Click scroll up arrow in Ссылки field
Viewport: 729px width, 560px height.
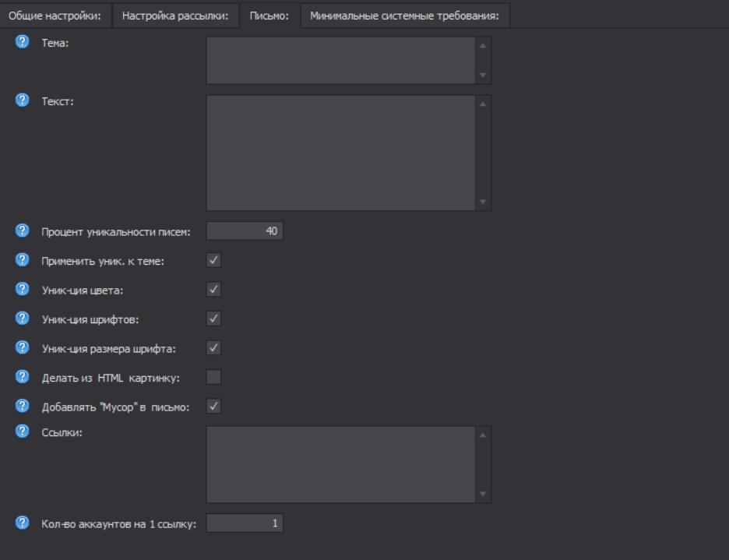point(482,435)
